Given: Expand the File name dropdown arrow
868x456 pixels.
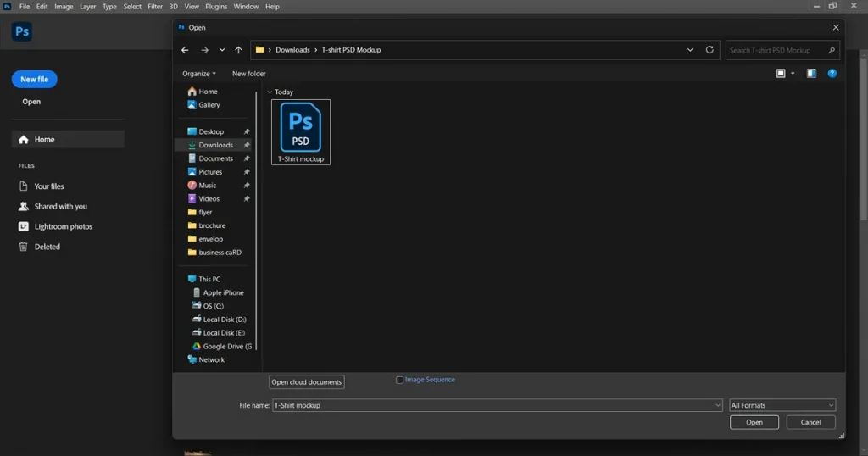Looking at the screenshot, I should (x=718, y=405).
